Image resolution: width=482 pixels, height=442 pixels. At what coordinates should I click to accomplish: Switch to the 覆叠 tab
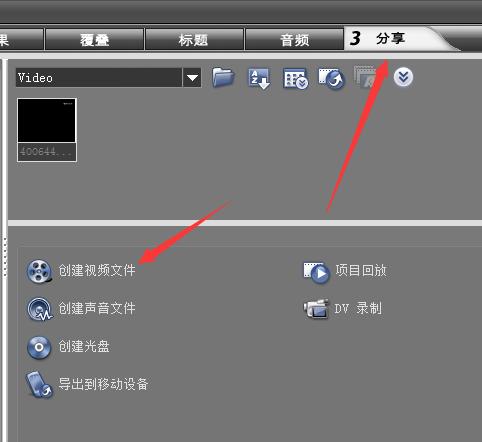[94, 39]
